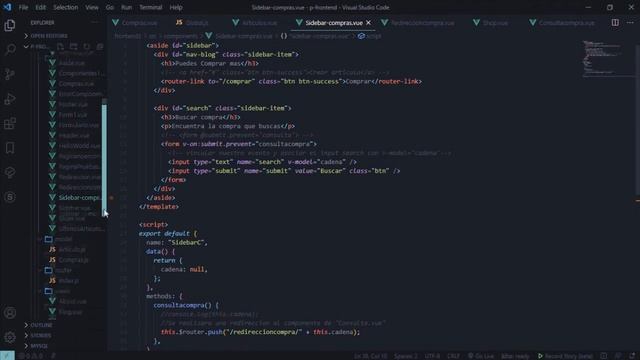Image resolution: width=640 pixels, height=360 pixels.
Task: Switch to the Redireccioncompra.vue editor tab
Action: [422, 23]
